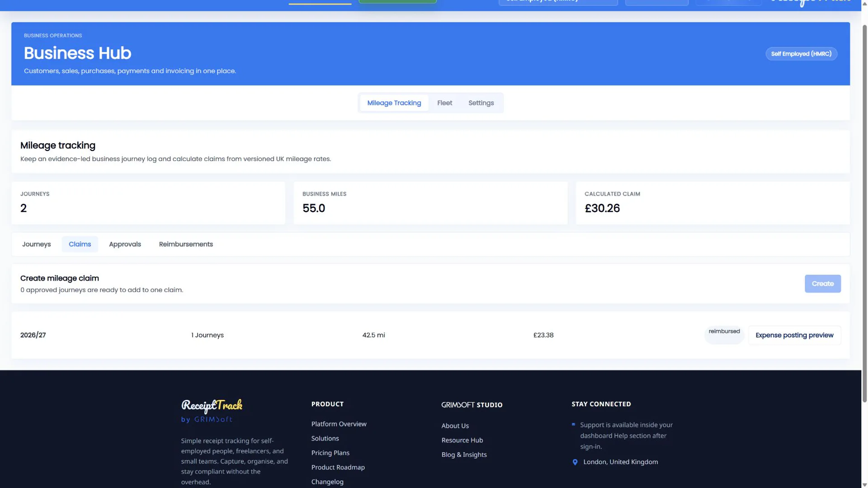Click the reimbursed status badge
868x488 pixels.
point(724,335)
